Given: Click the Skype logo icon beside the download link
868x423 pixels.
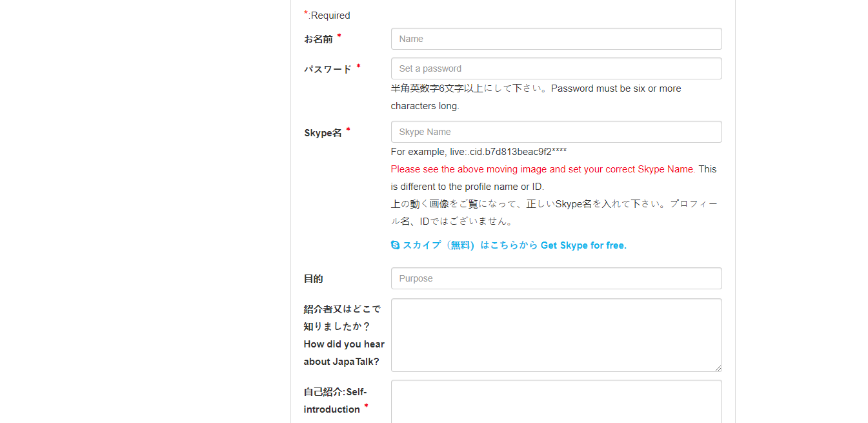Looking at the screenshot, I should coord(395,245).
